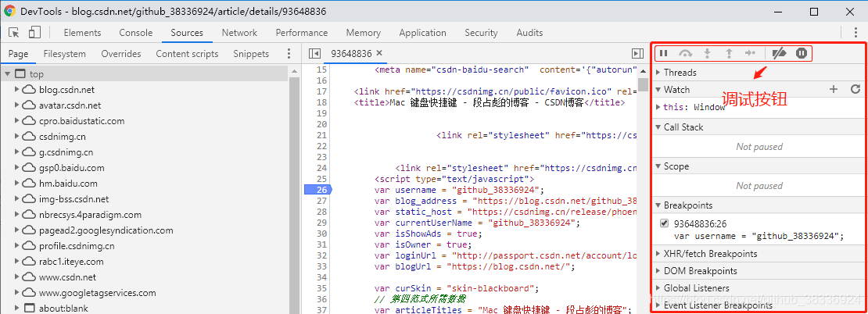Image resolution: width=868 pixels, height=314 pixels.
Task: Open the Audits tab
Action: click(529, 33)
